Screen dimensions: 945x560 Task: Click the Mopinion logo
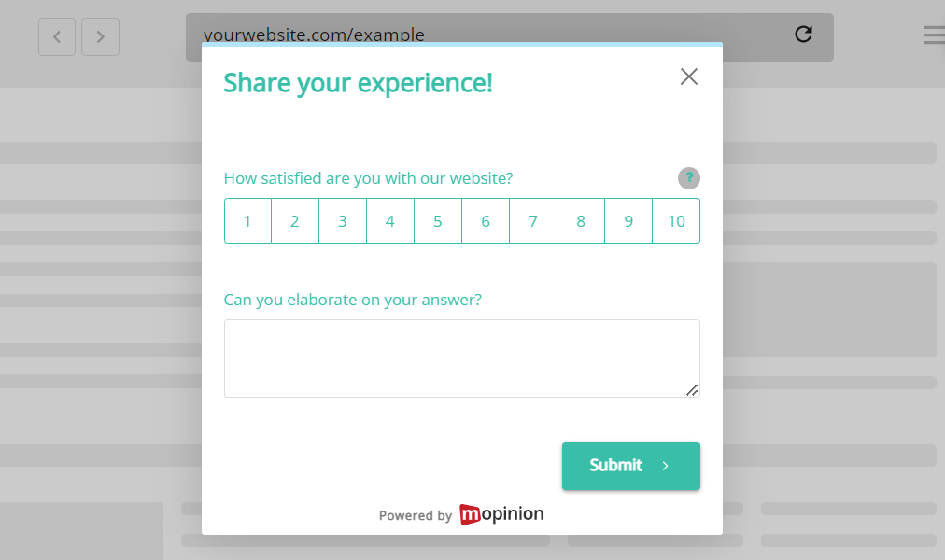tap(501, 514)
